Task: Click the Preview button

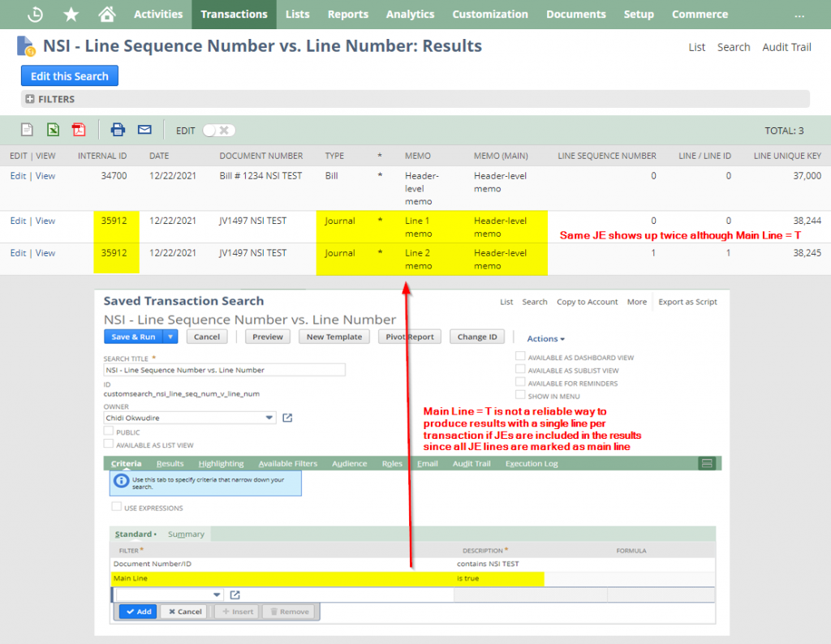Action: click(x=268, y=337)
